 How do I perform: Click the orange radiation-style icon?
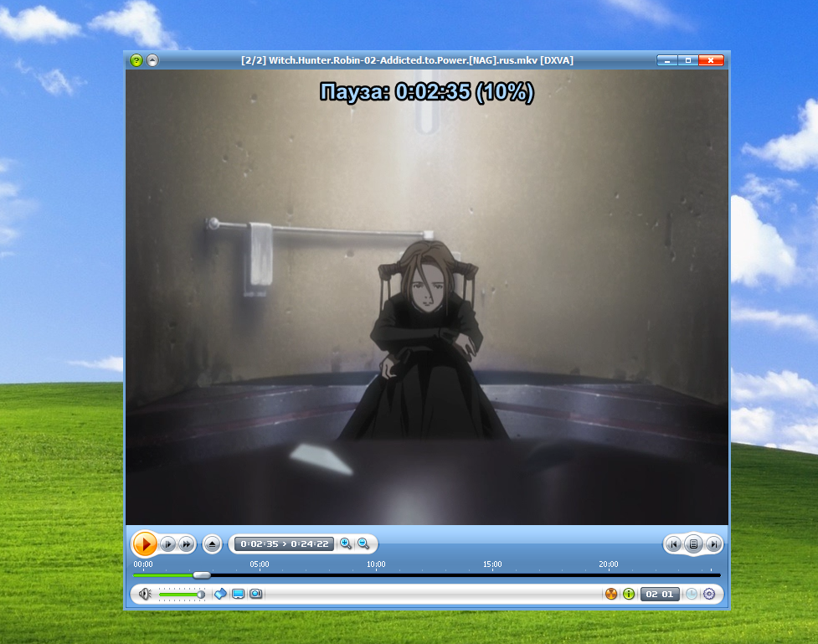(x=611, y=594)
